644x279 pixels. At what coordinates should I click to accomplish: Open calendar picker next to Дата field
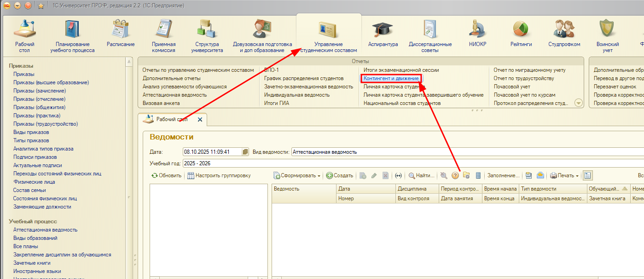245,152
